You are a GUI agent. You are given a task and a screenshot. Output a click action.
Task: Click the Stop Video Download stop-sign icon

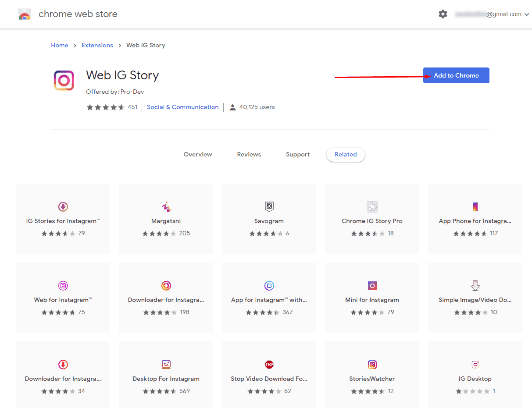pyautogui.click(x=269, y=365)
